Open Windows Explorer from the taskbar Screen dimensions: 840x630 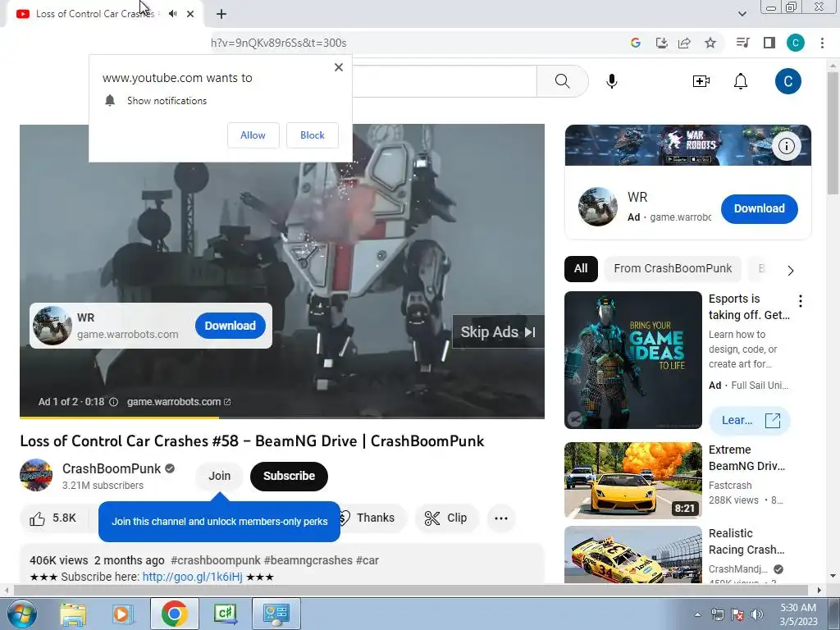pyautogui.click(x=73, y=614)
